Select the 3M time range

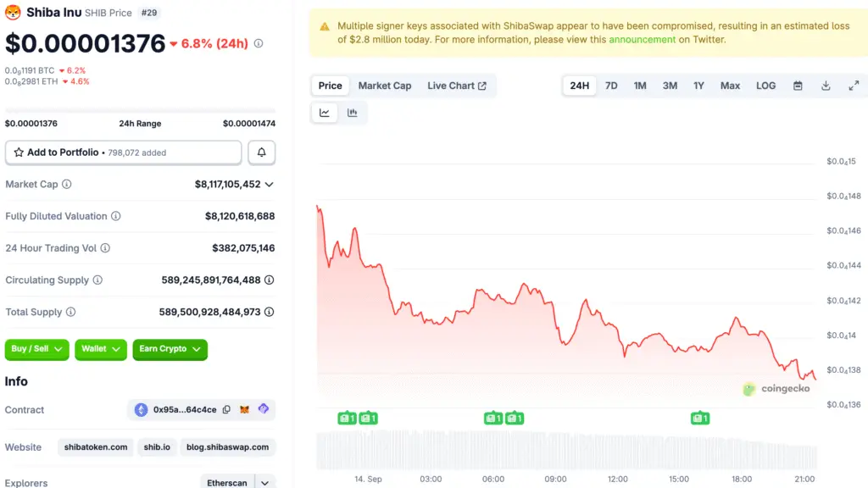670,86
